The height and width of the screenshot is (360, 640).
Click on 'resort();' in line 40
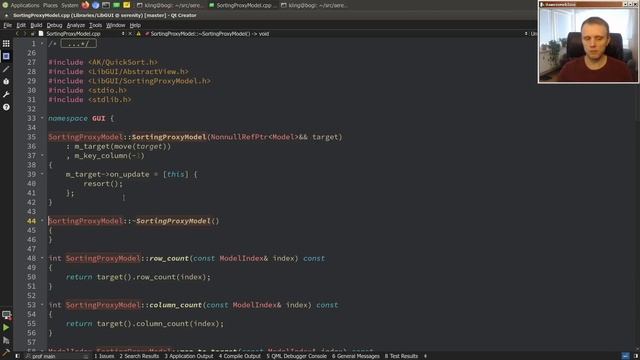pos(103,184)
